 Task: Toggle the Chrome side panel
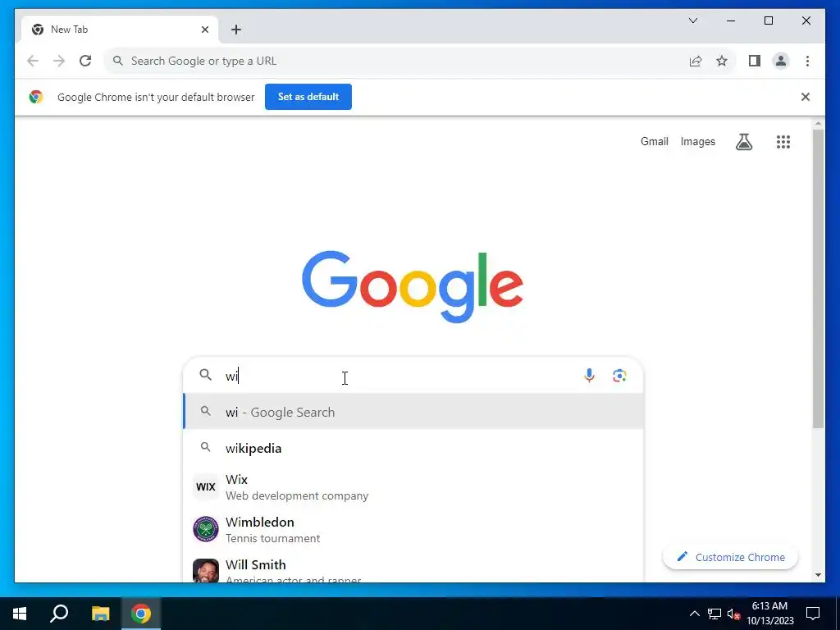point(755,61)
